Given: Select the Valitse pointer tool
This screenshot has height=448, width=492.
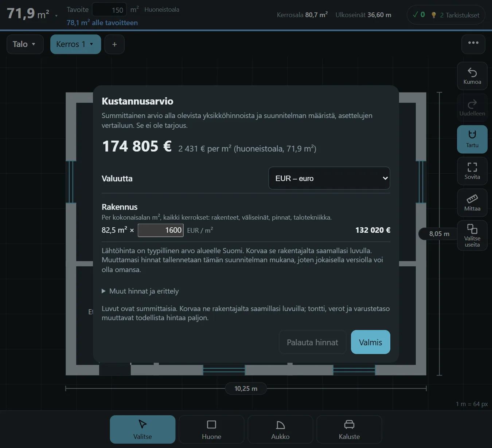Looking at the screenshot, I should point(142,429).
